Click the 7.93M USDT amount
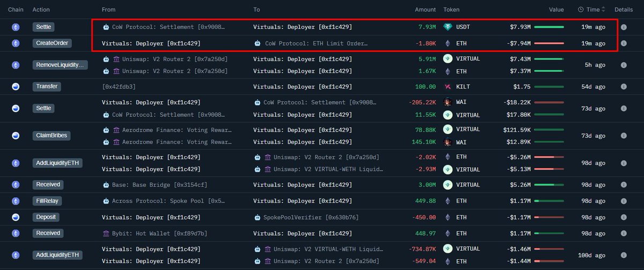The width and height of the screenshot is (644, 270). [427, 27]
